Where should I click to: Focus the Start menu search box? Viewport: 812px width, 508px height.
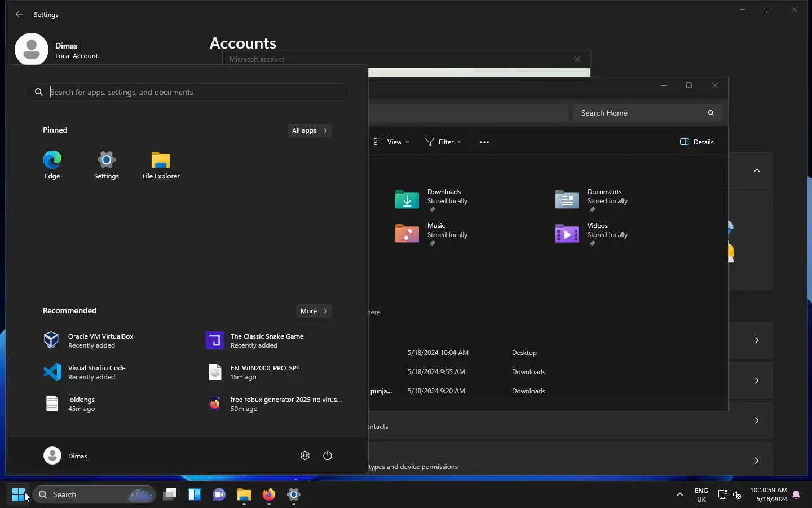point(187,92)
